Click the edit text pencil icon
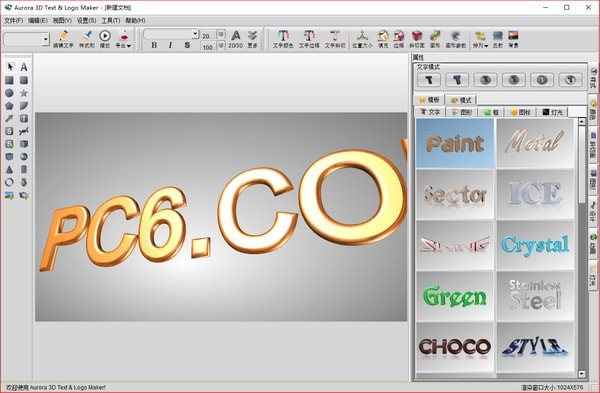Screen dimensions: 600x393 (x=64, y=39)
